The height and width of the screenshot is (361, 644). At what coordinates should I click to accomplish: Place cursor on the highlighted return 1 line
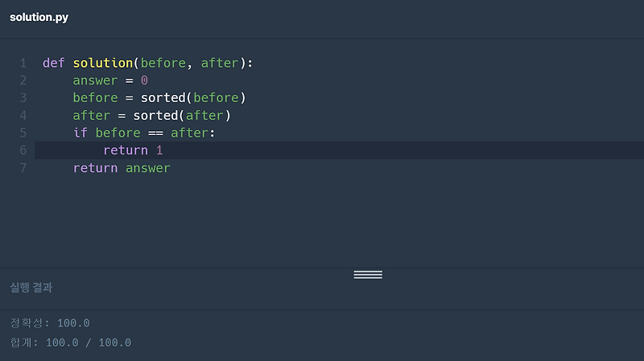(x=133, y=150)
